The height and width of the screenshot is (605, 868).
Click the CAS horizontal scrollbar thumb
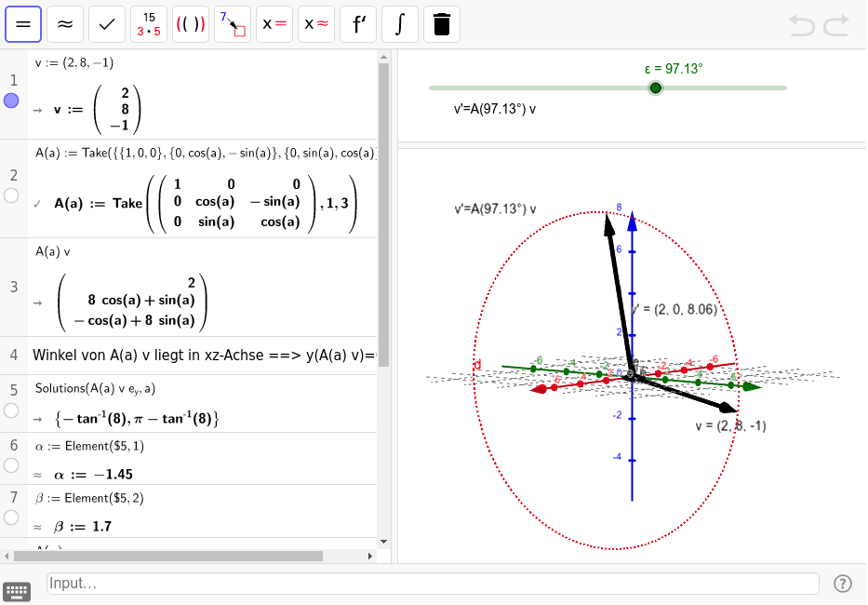click(x=168, y=556)
